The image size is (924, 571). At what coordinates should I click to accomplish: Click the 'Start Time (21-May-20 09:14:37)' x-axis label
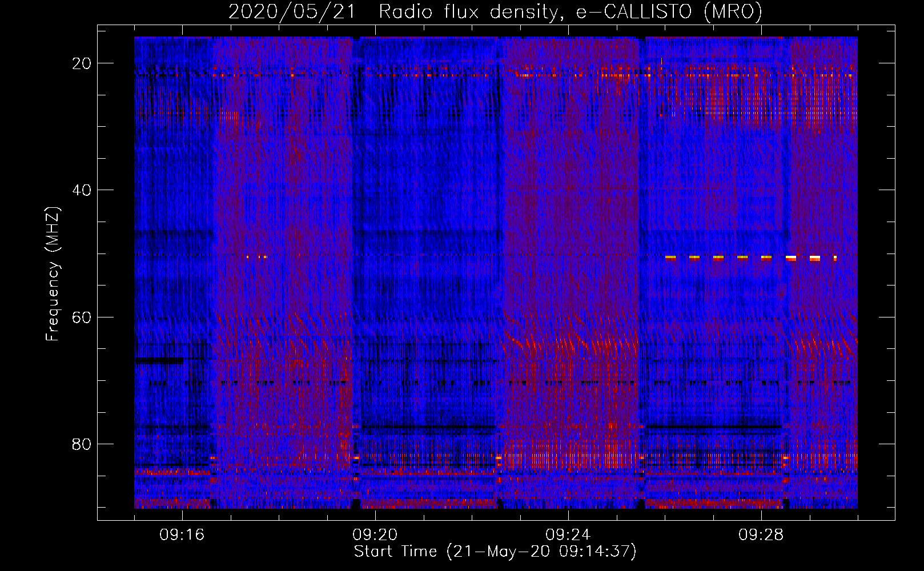click(x=495, y=552)
